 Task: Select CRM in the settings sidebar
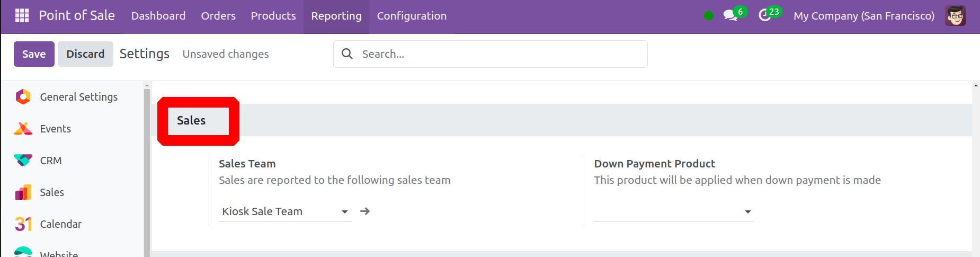[x=51, y=161]
